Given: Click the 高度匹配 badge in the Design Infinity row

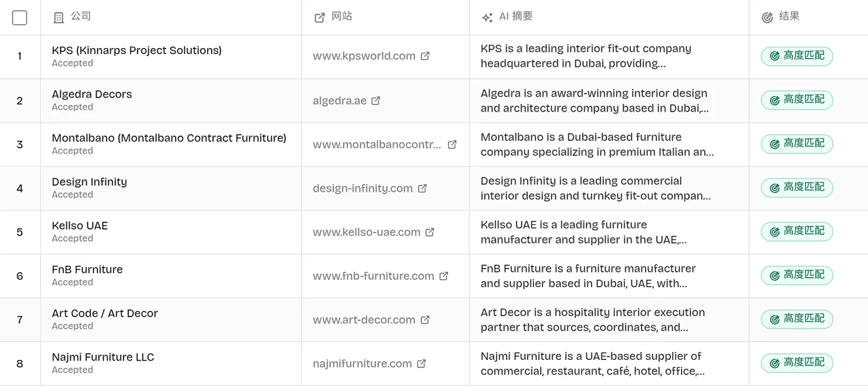Looking at the screenshot, I should click(797, 188).
